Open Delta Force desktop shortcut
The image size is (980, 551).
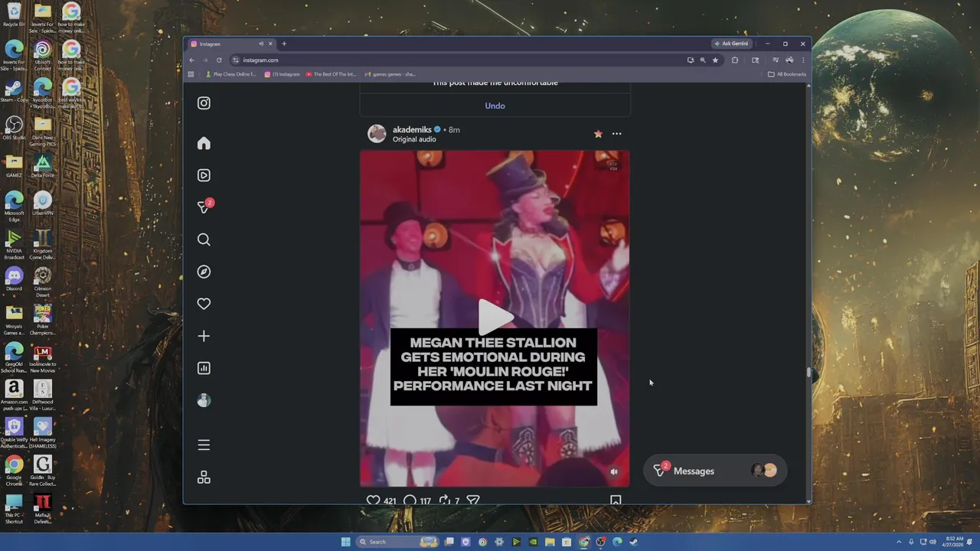click(x=42, y=165)
